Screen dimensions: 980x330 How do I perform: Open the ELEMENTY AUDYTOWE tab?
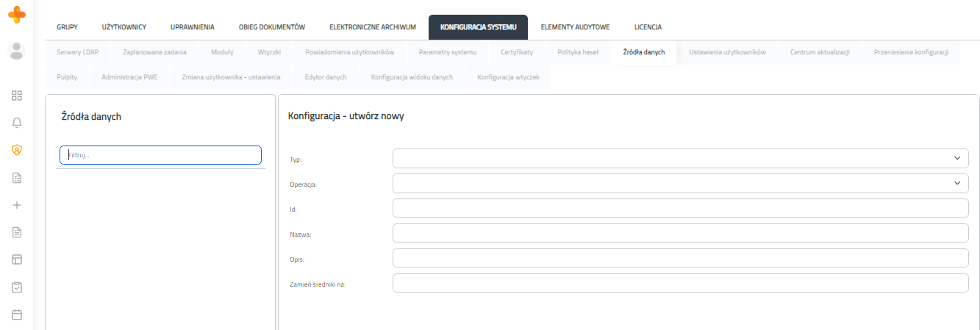pyautogui.click(x=575, y=27)
